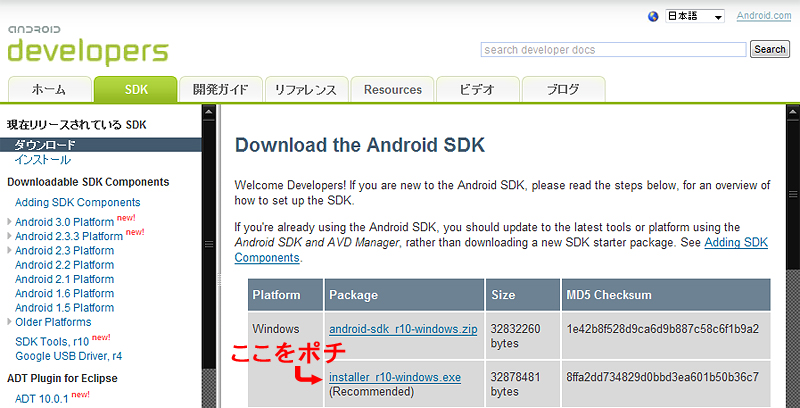This screenshot has height=408, width=800.
Task: Open the SDK Tools, r10 link
Action: (52, 342)
